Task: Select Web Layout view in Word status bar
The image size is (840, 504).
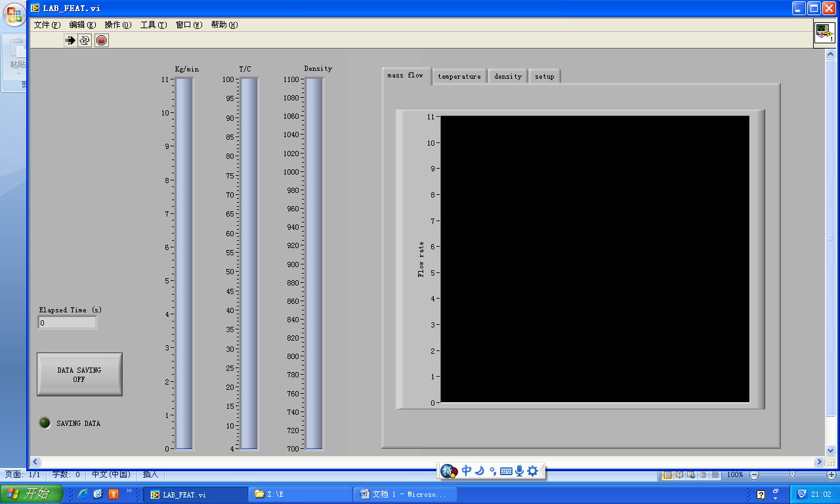Action: (691, 474)
